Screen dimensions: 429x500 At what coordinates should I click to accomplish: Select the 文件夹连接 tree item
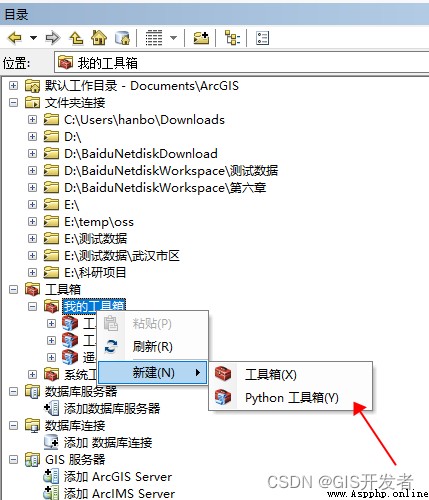[75, 102]
